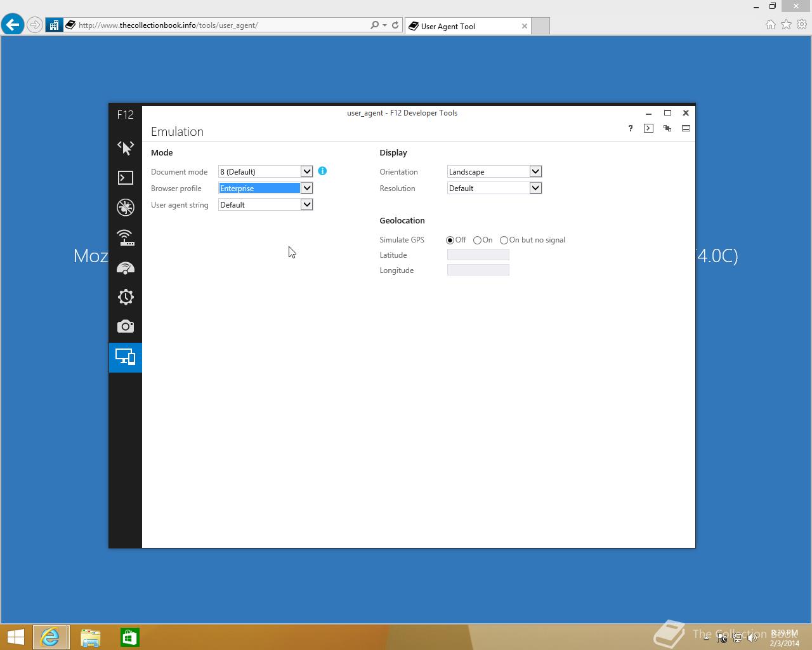Open Favorites star icon
Viewport: 812px width, 650px height.
pos(787,25)
